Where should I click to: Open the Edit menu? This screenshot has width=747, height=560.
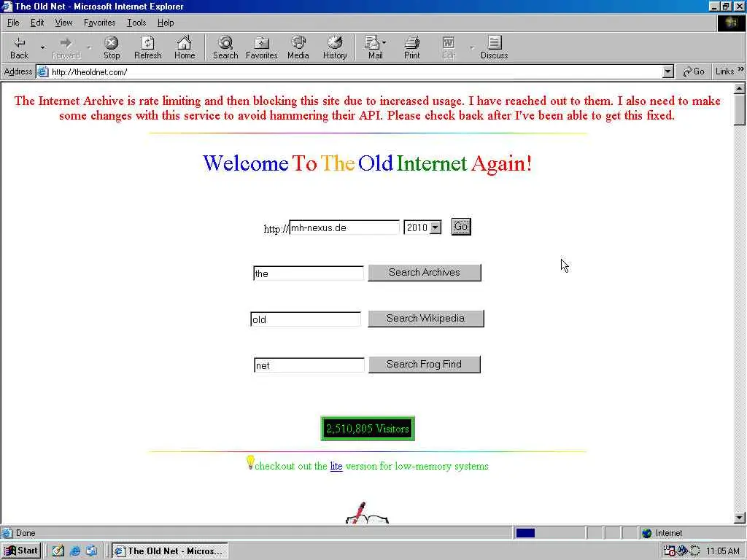coord(37,23)
